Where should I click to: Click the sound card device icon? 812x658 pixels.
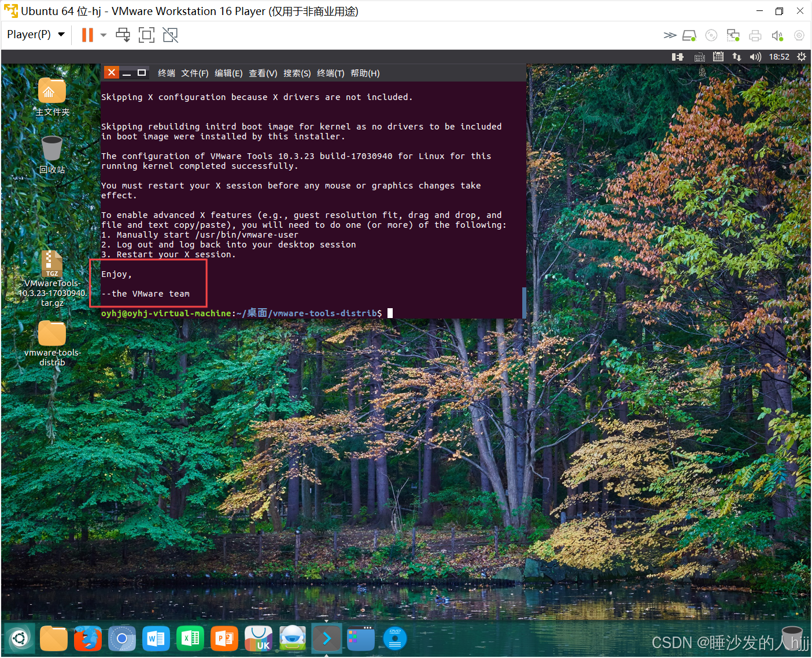pyautogui.click(x=777, y=36)
